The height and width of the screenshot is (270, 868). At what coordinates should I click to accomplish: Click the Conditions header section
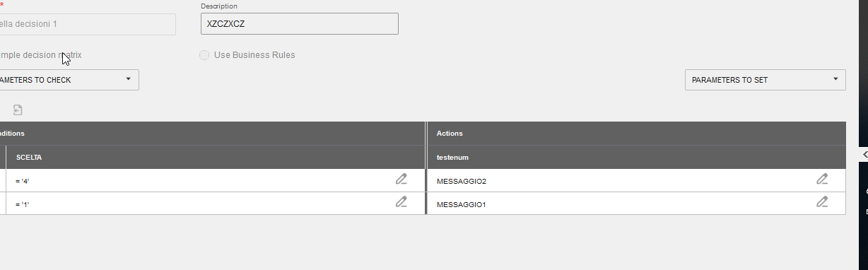pos(212,133)
